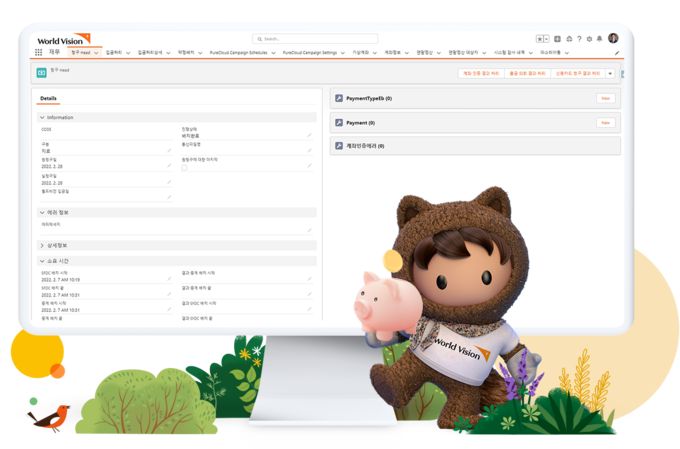Image resolution: width=680 pixels, height=449 pixels.
Task: Open the 입금처리 tab dropdown chevron
Action: (128, 53)
